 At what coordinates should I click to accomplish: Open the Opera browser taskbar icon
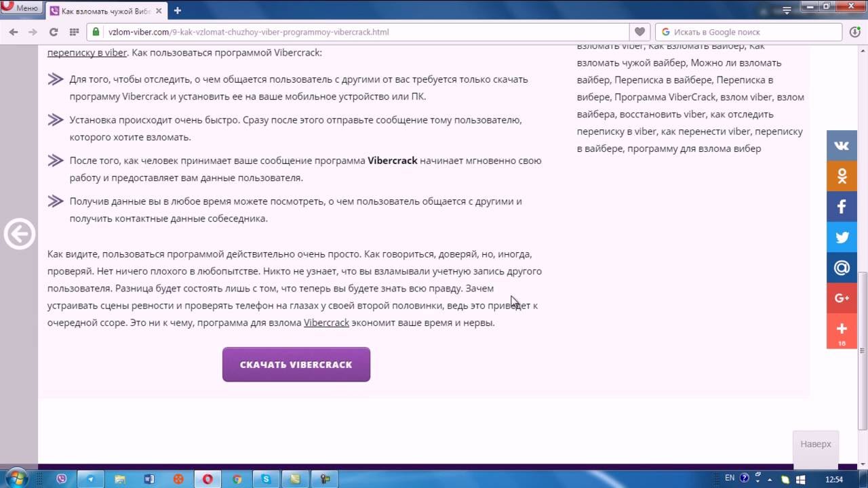[208, 479]
